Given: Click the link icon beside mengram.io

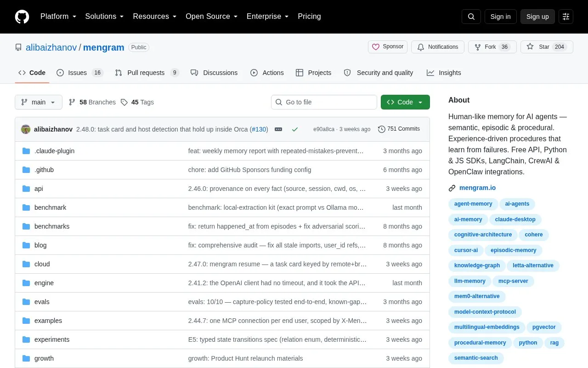Looking at the screenshot, I should [x=452, y=188].
